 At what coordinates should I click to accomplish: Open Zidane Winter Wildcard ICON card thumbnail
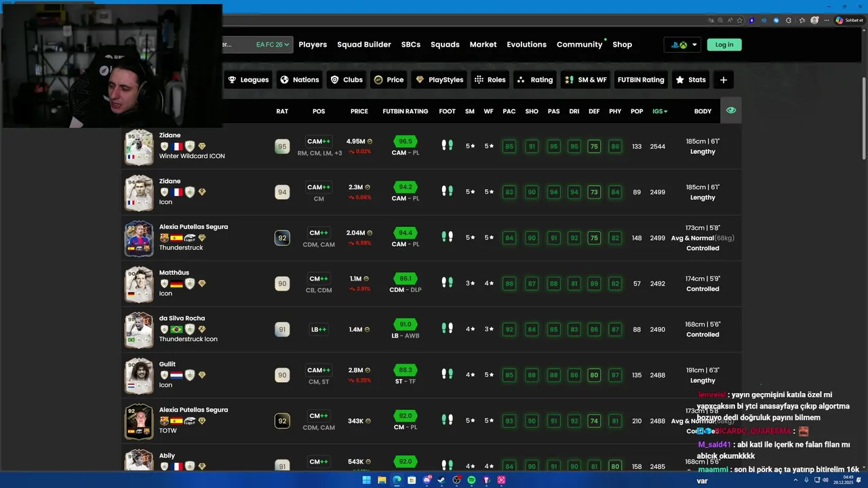click(x=139, y=146)
